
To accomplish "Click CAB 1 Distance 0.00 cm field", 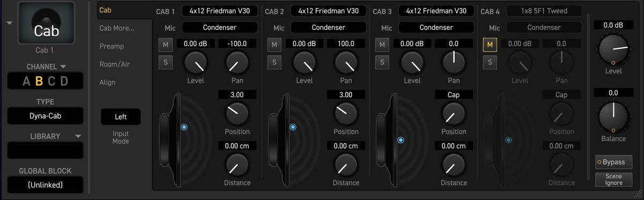I will pyautogui.click(x=237, y=146).
